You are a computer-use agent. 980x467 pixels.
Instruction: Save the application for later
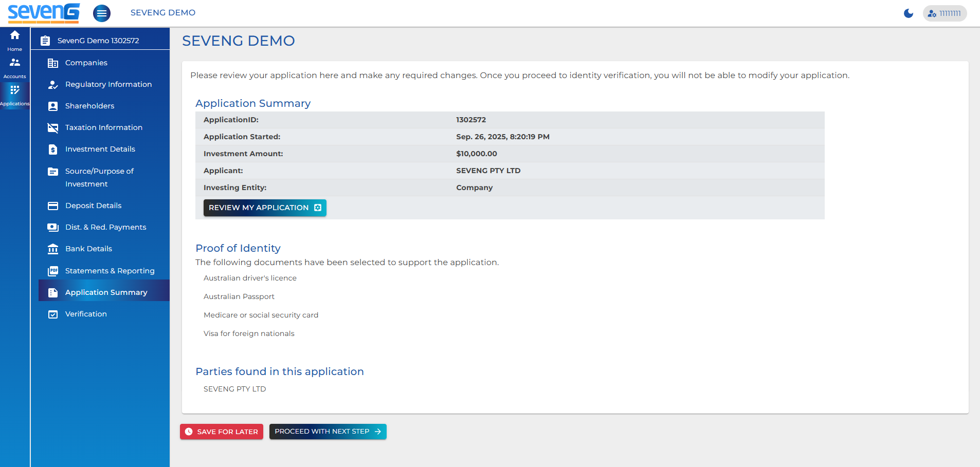pos(221,432)
